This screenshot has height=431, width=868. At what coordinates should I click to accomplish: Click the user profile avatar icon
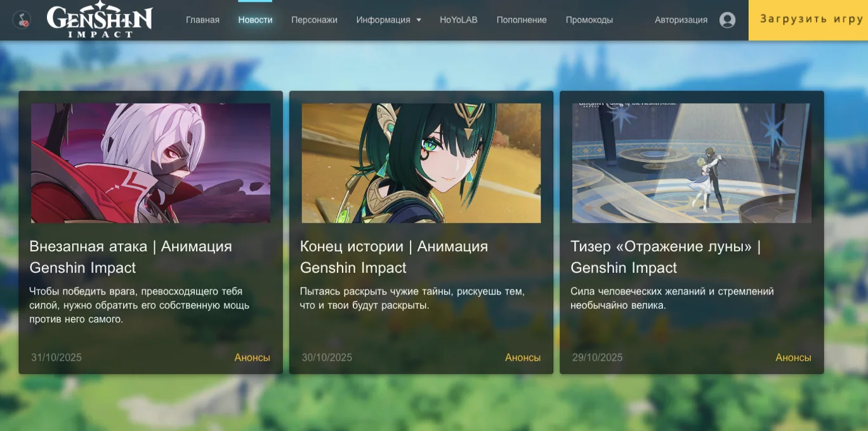[x=727, y=20]
